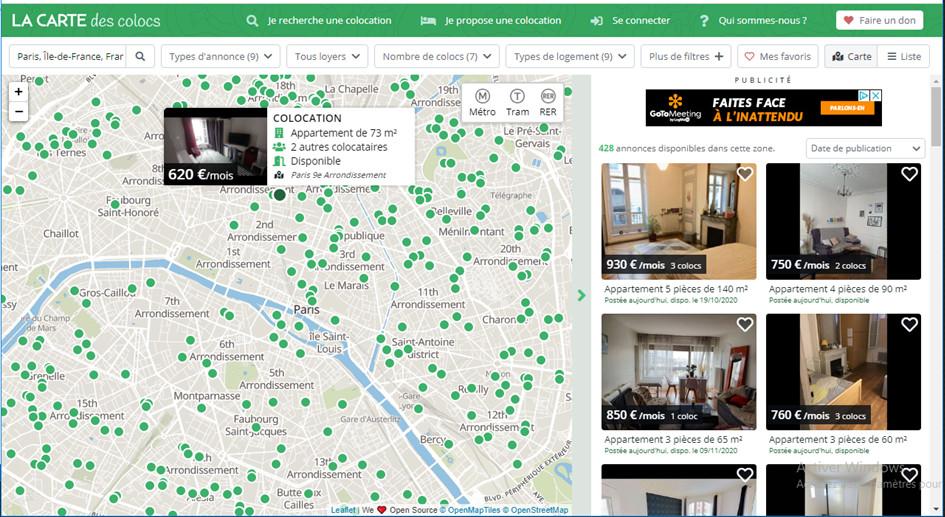Image resolution: width=945 pixels, height=517 pixels.
Task: Open "Date de publication" sort dropdown
Action: 865,148
